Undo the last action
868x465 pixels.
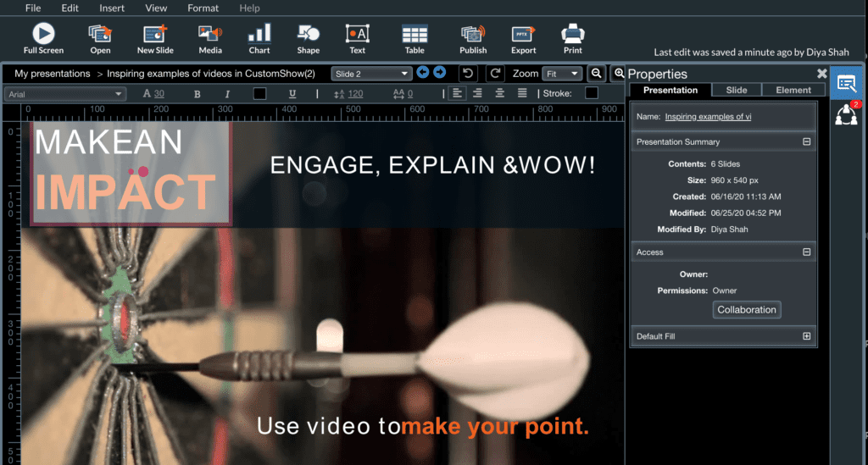tap(468, 73)
